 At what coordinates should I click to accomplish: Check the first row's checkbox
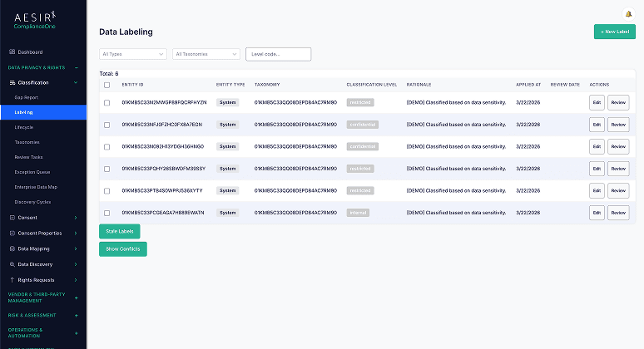(x=107, y=102)
